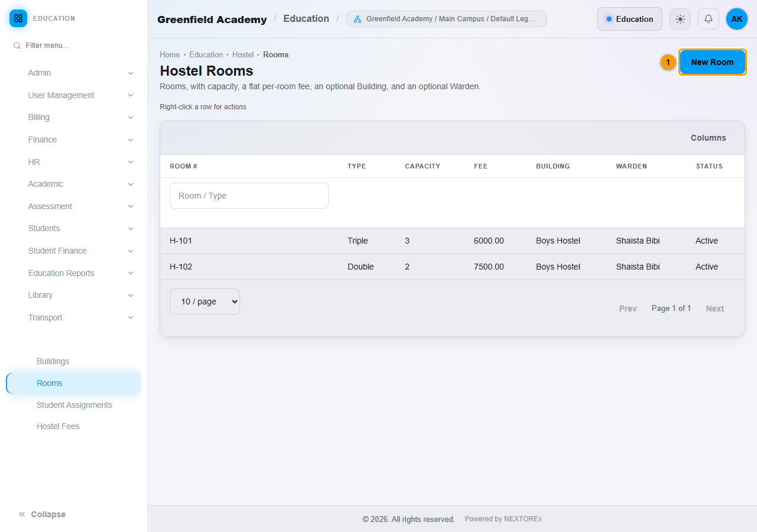Click the double-chevron Collapse icon
The image size is (757, 532).
pyautogui.click(x=22, y=514)
